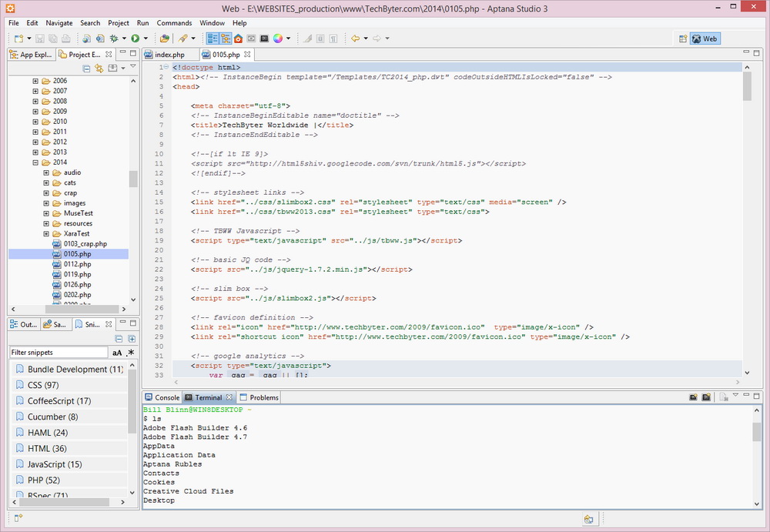Switch to the Console tab
The image size is (770, 532).
(x=162, y=397)
